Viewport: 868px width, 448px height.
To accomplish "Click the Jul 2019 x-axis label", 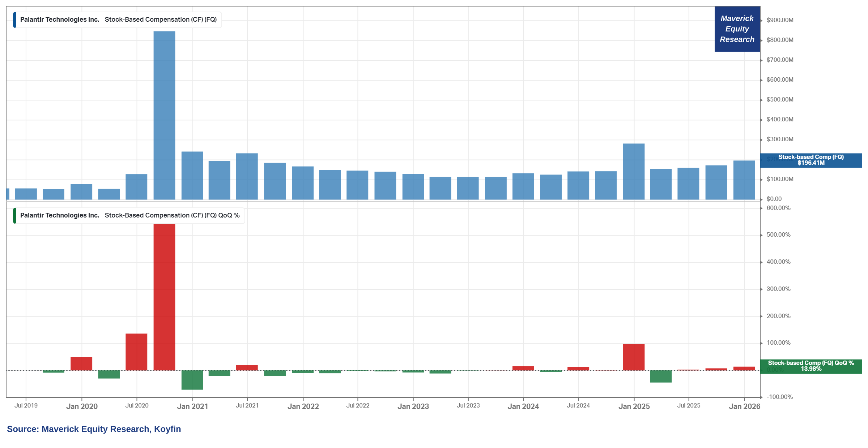I will click(x=26, y=406).
